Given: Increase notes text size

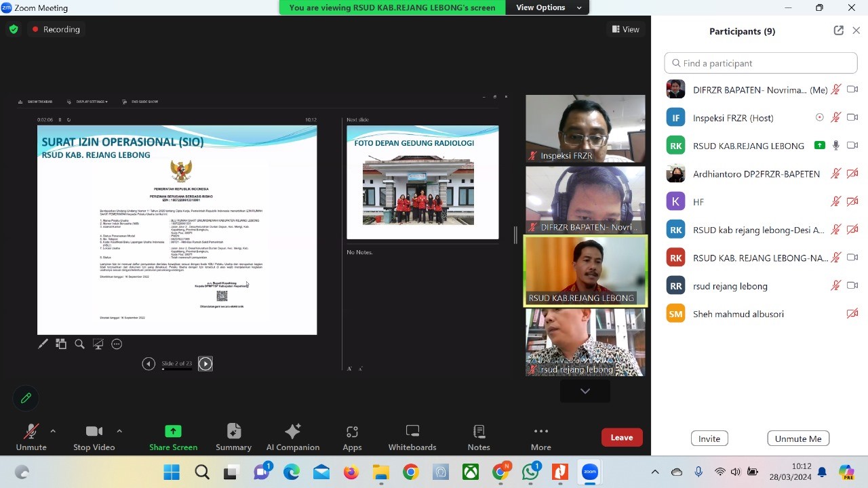Looking at the screenshot, I should click(349, 369).
